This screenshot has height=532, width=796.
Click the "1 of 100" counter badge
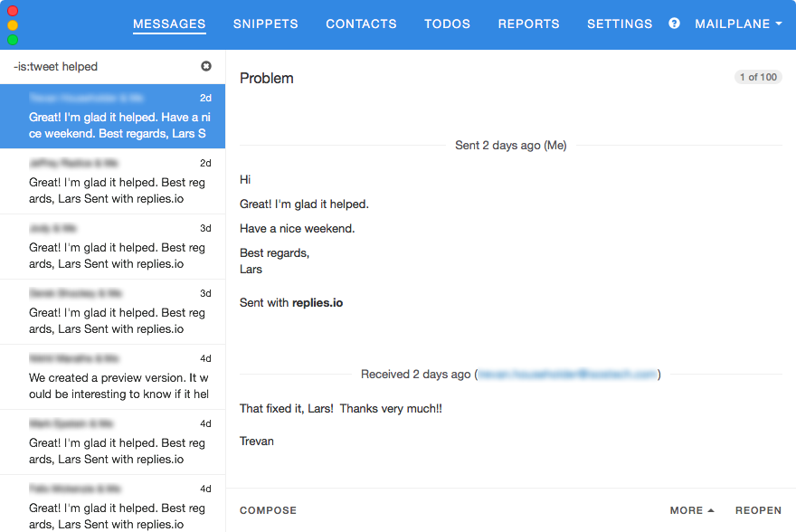point(758,77)
